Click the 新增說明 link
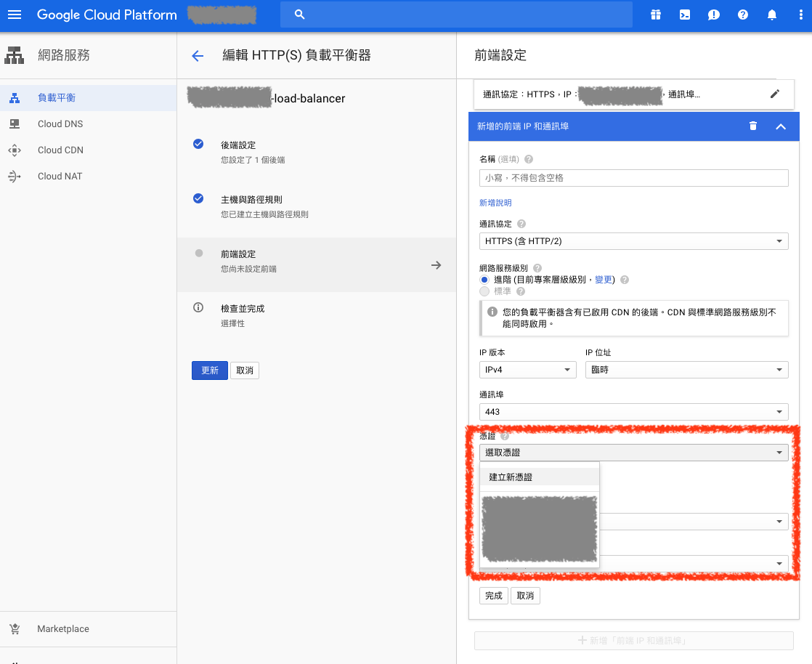 [x=495, y=203]
